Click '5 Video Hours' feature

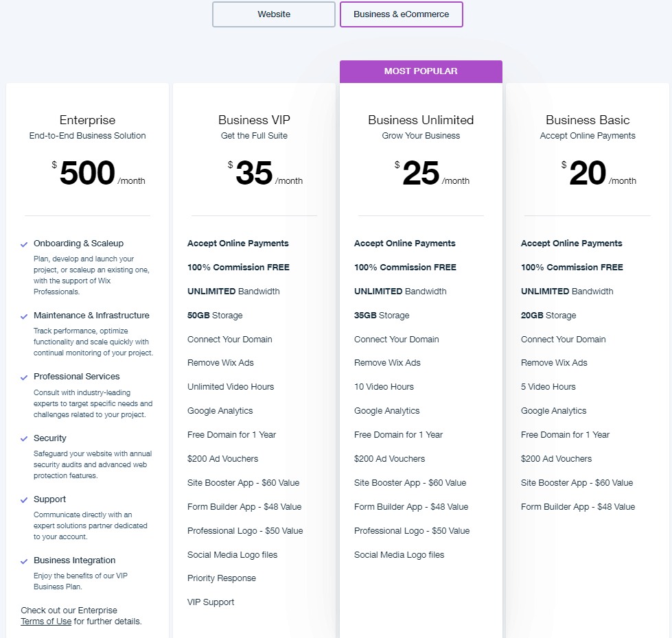548,387
